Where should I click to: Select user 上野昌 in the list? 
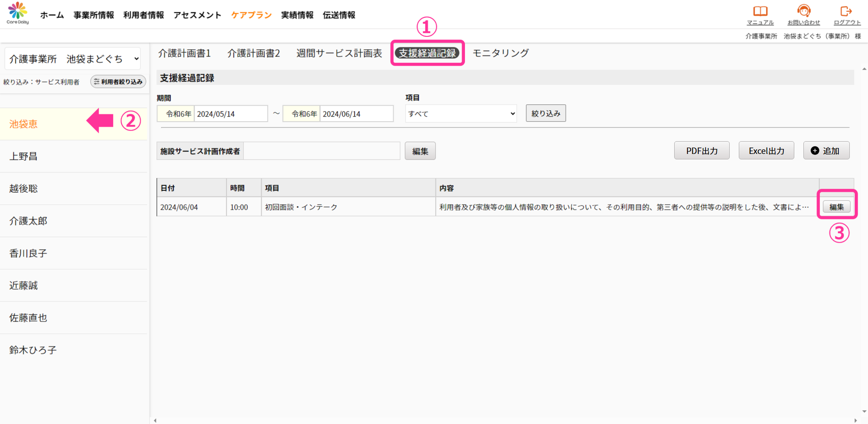click(x=24, y=156)
